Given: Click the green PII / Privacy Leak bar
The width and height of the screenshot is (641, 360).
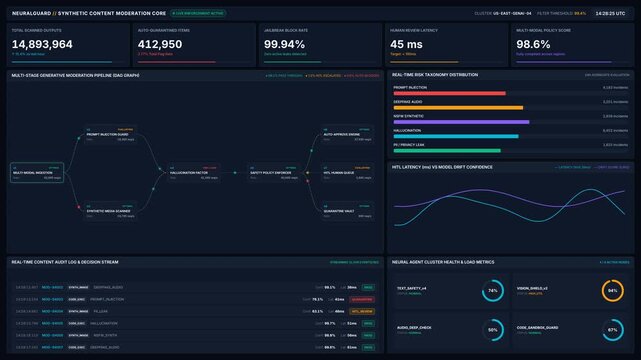Looking at the screenshot, I should (x=447, y=151).
